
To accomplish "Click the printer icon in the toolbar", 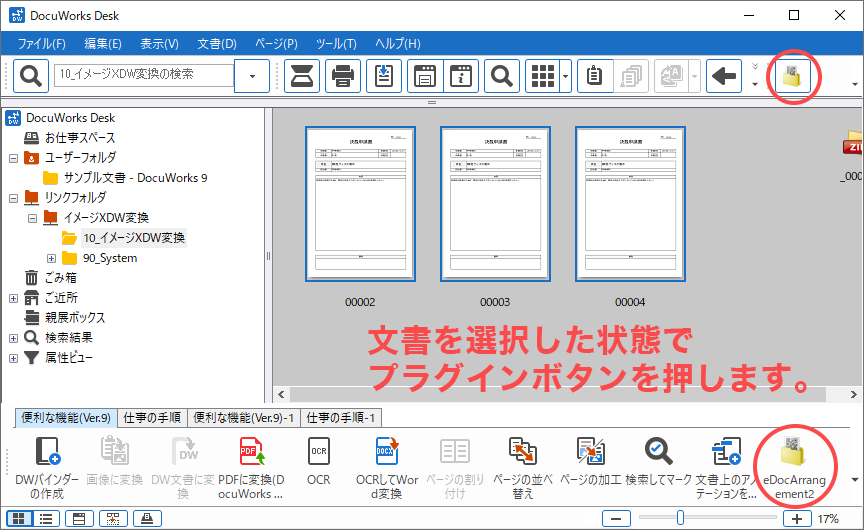I will (x=343, y=75).
